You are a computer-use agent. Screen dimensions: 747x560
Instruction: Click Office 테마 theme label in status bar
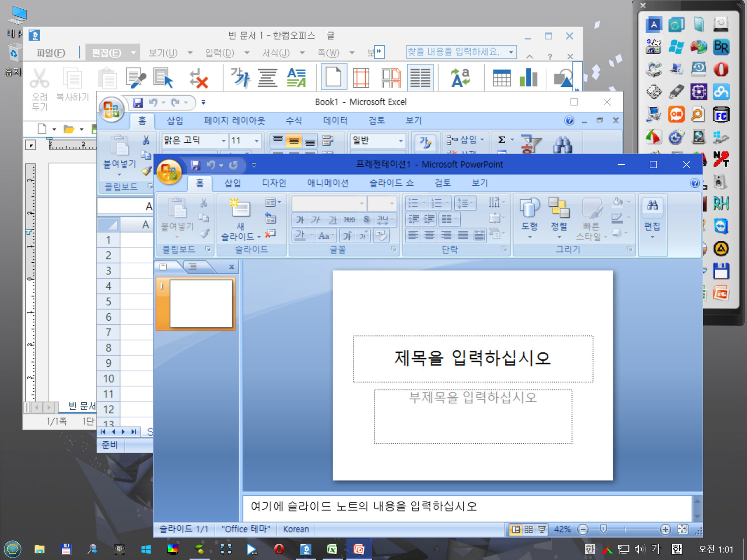click(246, 529)
